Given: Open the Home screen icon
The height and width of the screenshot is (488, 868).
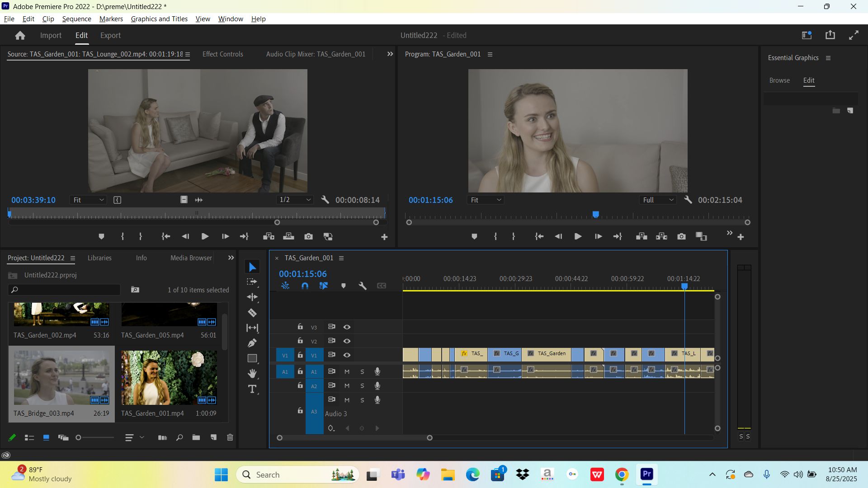Looking at the screenshot, I should [20, 35].
